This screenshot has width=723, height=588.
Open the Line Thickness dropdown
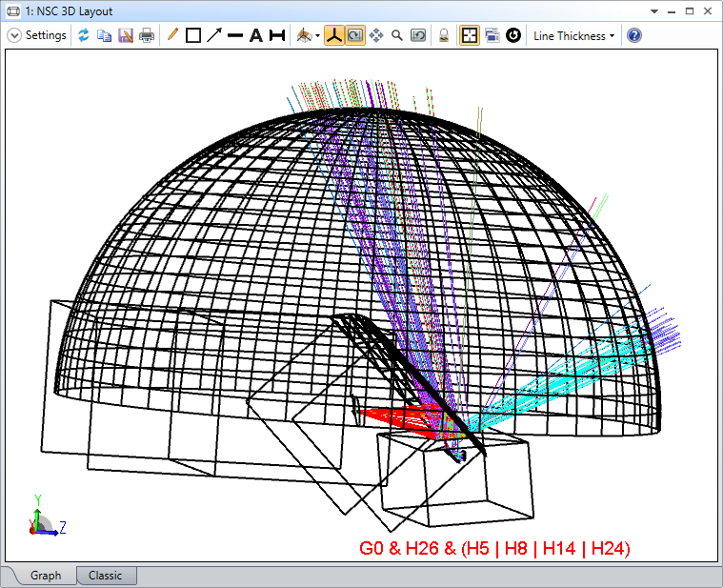[574, 36]
